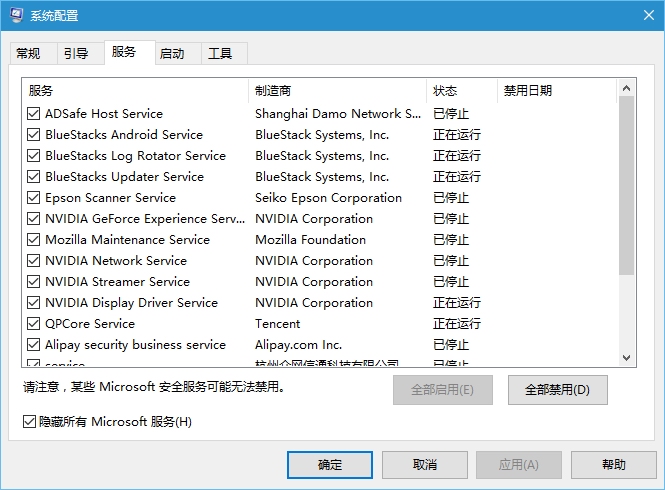This screenshot has width=665, height=490.
Task: Click Alipay.com Inc. manufacturer cell
Action: click(x=299, y=344)
